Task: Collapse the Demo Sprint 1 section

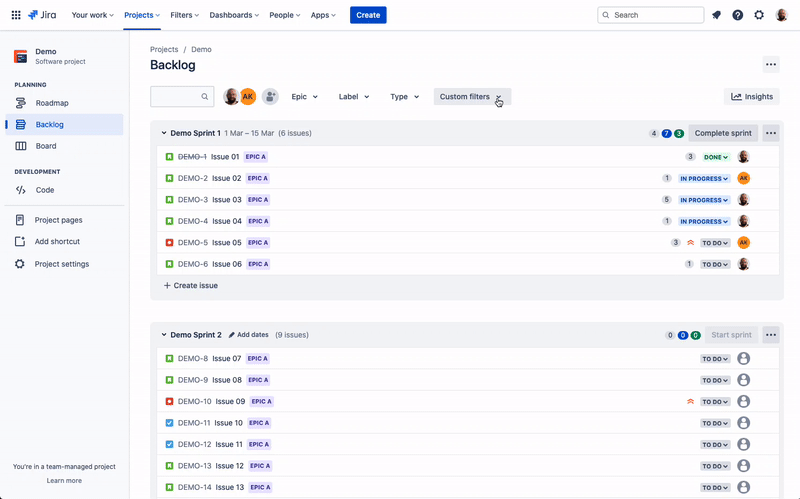Action: 164,133
